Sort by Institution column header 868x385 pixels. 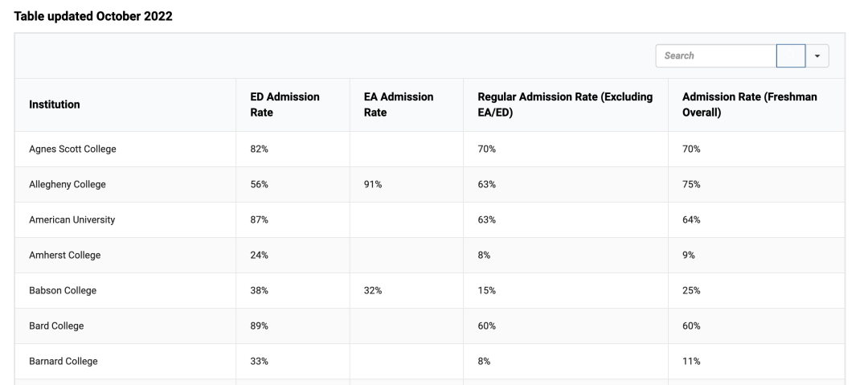pos(55,104)
